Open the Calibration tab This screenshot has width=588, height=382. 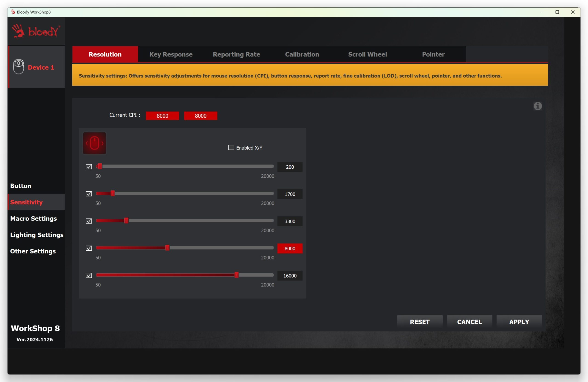click(302, 54)
